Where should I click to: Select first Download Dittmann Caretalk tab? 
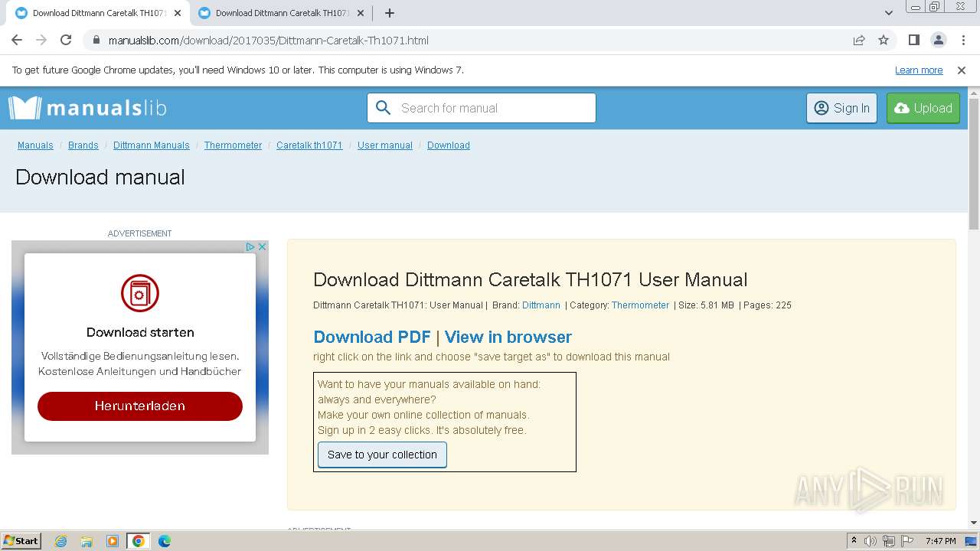click(99, 13)
